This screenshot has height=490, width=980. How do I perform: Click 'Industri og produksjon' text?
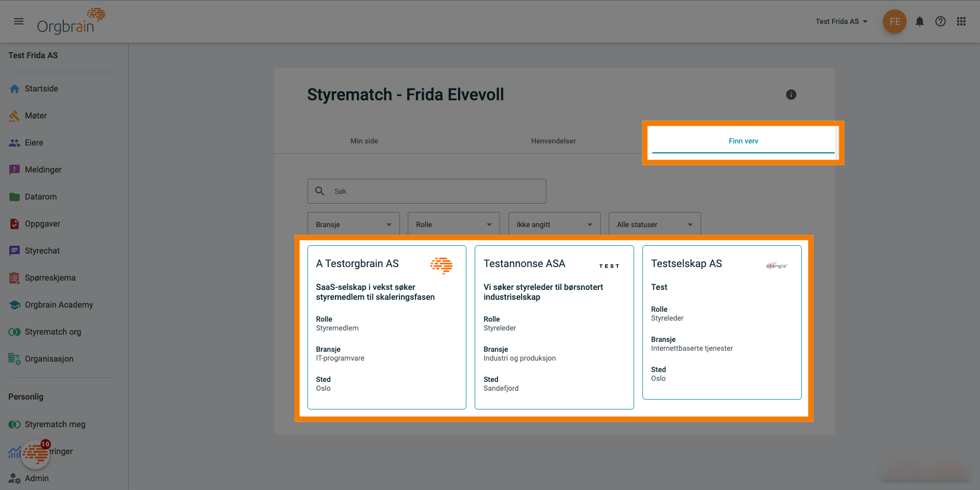[x=519, y=359]
